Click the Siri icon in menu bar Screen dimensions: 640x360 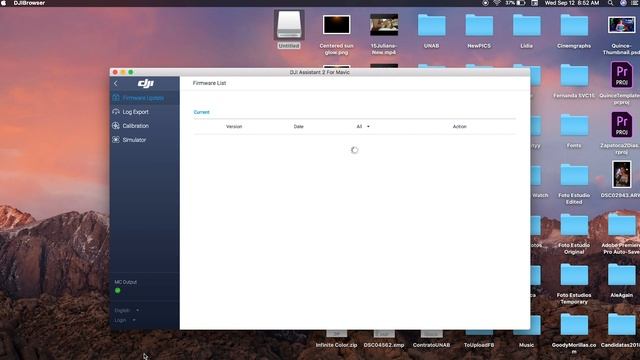(623, 3)
